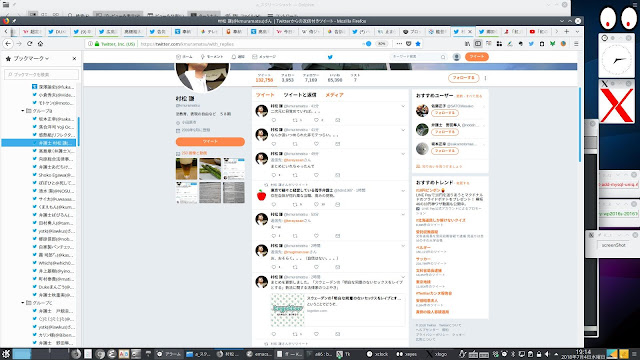Toggle the bookmark star in address bar

pyautogui.click(x=418, y=44)
